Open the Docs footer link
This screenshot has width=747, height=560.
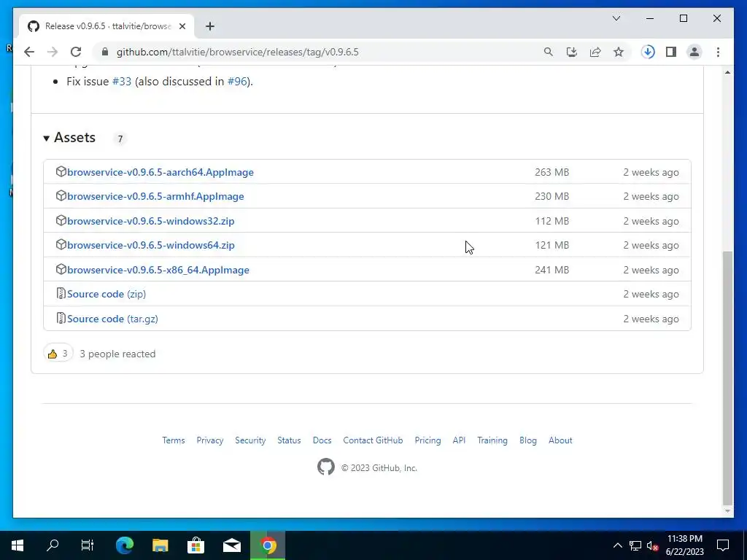point(322,440)
